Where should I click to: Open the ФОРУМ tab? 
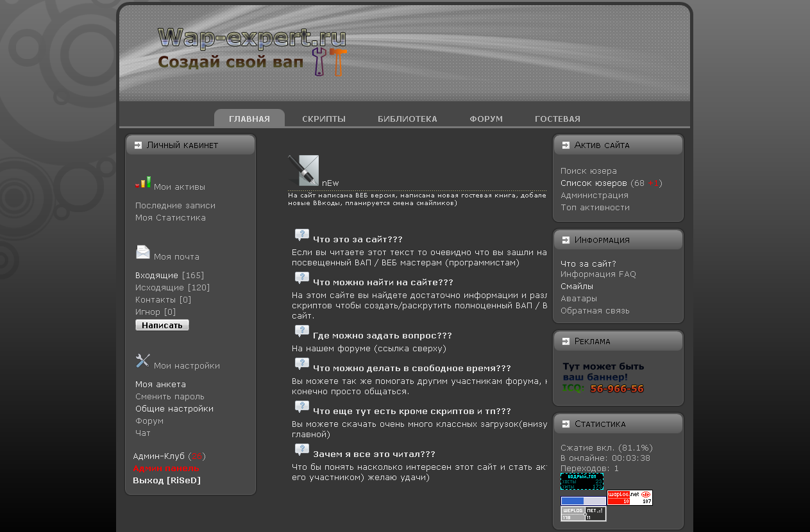click(486, 119)
